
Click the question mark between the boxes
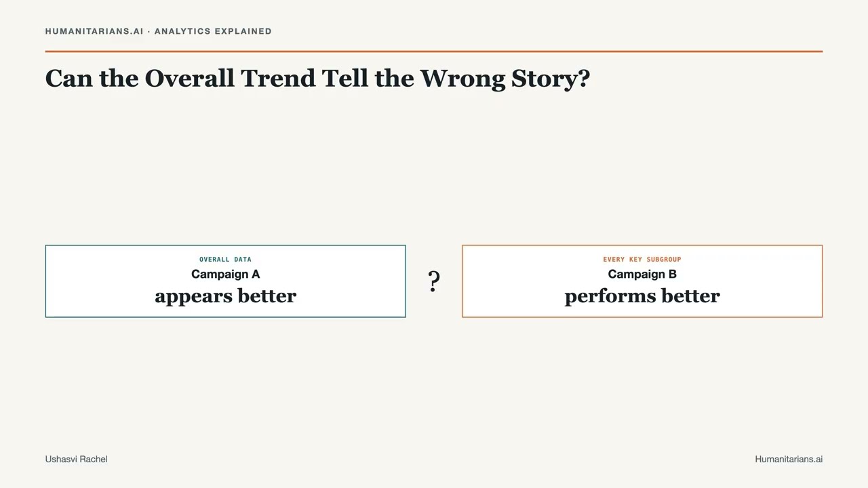coord(434,281)
